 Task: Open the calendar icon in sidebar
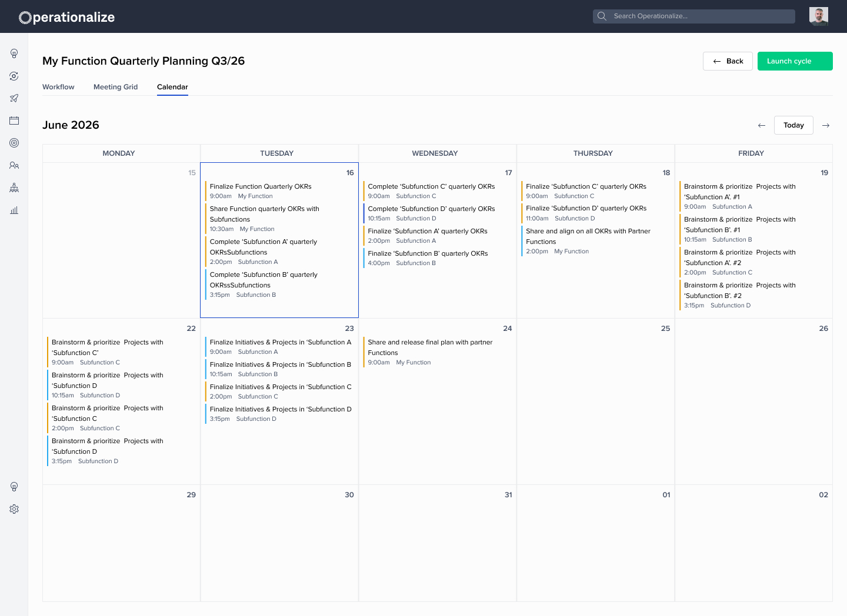tap(14, 120)
